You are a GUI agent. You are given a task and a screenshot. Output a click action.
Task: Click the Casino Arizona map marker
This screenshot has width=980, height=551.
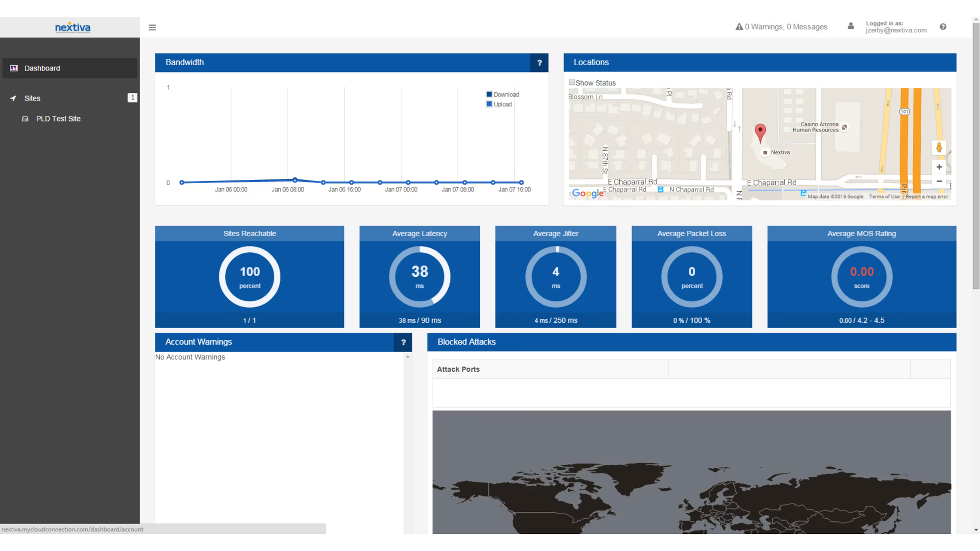pyautogui.click(x=844, y=127)
